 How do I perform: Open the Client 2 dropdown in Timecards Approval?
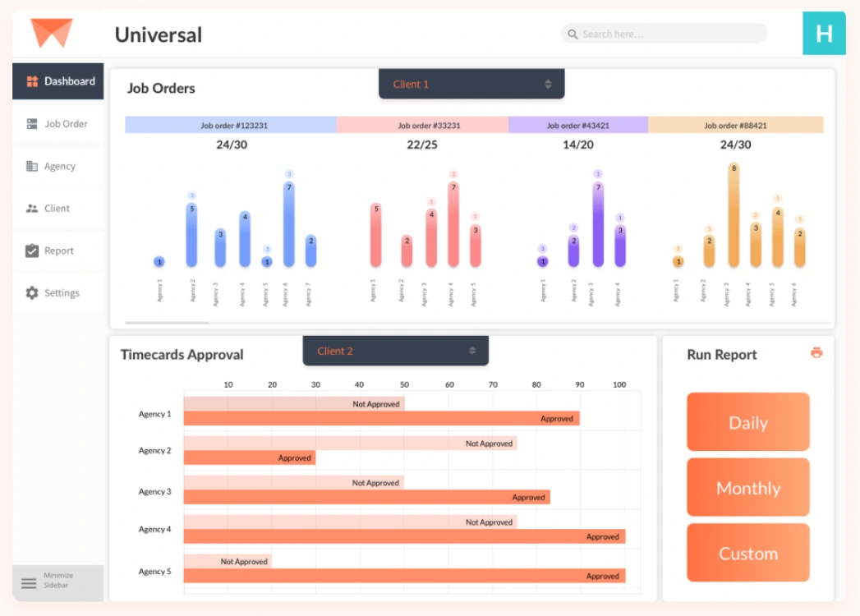coord(395,351)
